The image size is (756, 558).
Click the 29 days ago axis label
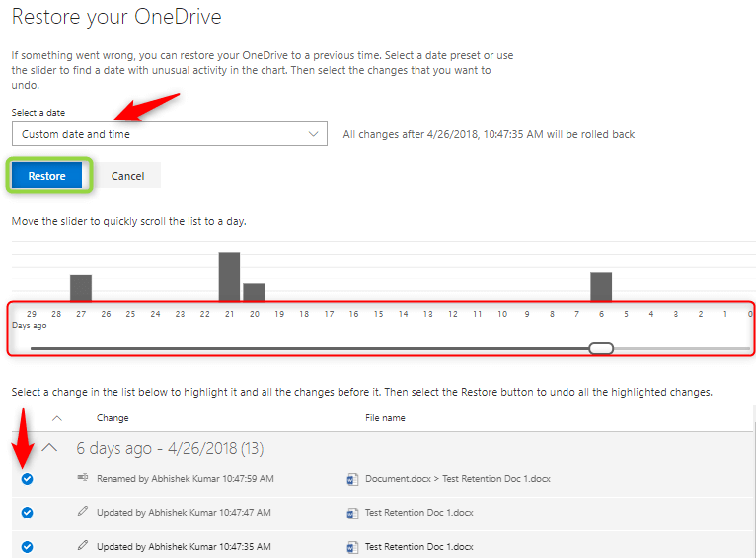pos(32,314)
